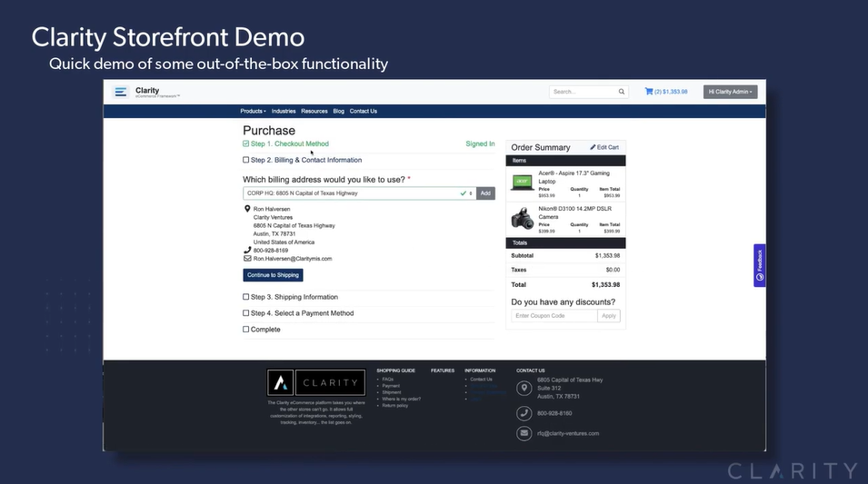Click rfq@clarity-ventures.com in footer

click(568, 433)
